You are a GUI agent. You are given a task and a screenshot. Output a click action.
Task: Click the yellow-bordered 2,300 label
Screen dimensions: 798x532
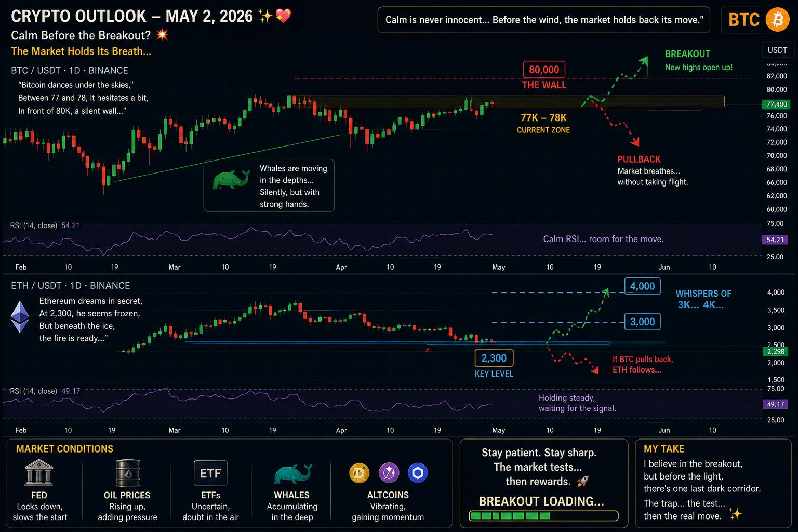coord(494,358)
